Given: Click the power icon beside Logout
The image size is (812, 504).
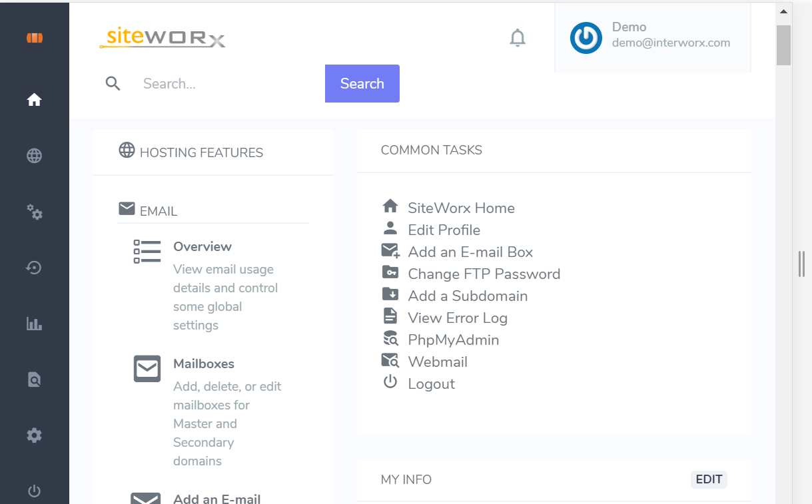Looking at the screenshot, I should click(x=390, y=382).
